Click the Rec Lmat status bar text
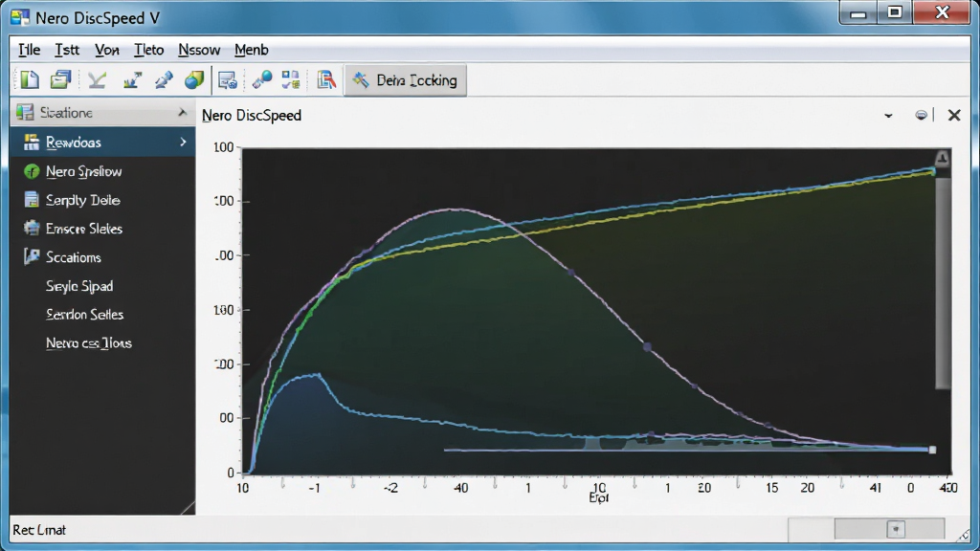980x551 pixels. tap(38, 530)
